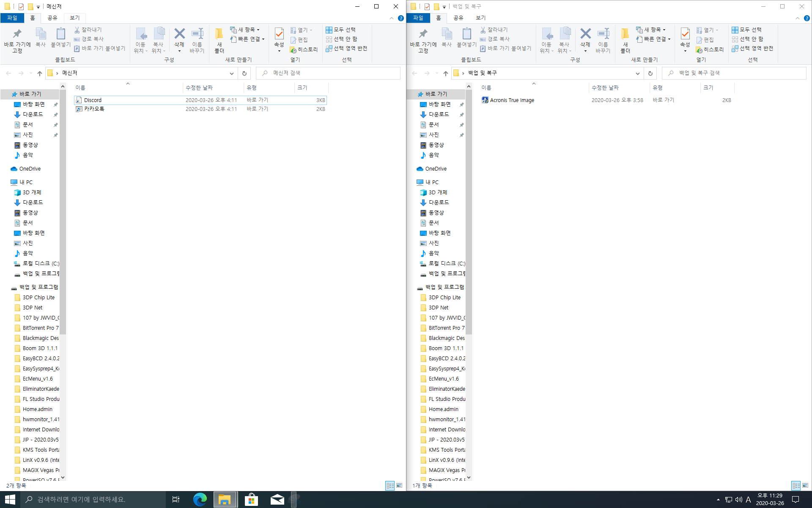Click Rename (이름 바꾸기) in right window
Image resolution: width=812 pixels, height=508 pixels.
click(603, 41)
